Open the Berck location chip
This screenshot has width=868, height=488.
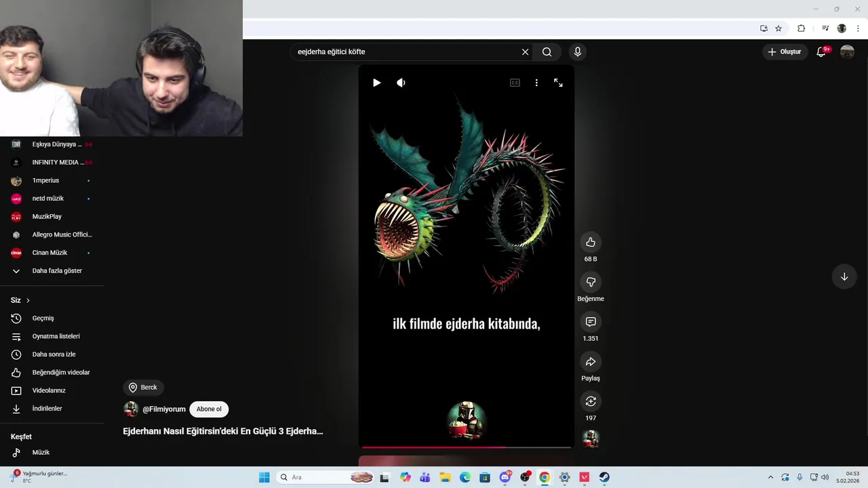click(x=143, y=388)
